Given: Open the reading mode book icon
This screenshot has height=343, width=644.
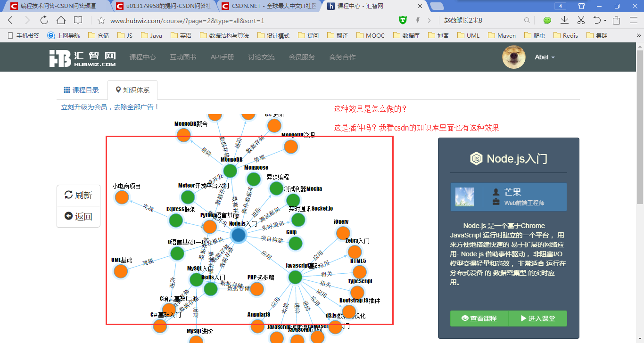Looking at the screenshot, I should click(x=78, y=20).
